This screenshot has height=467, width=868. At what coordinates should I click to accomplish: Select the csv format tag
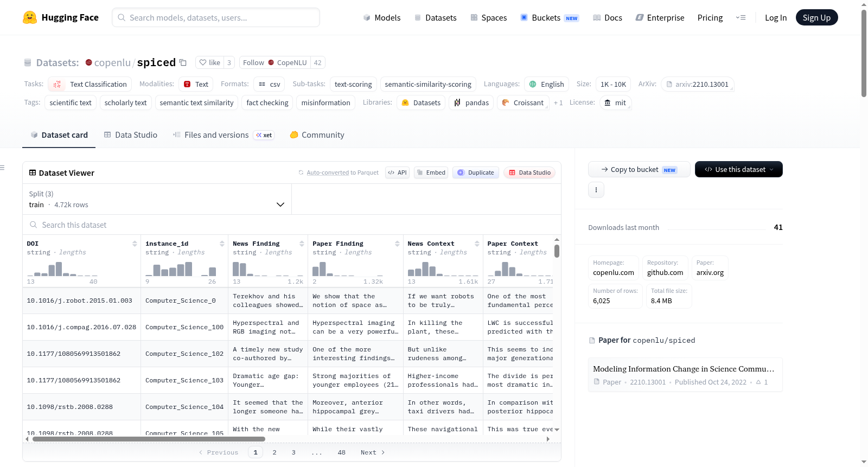(x=269, y=84)
